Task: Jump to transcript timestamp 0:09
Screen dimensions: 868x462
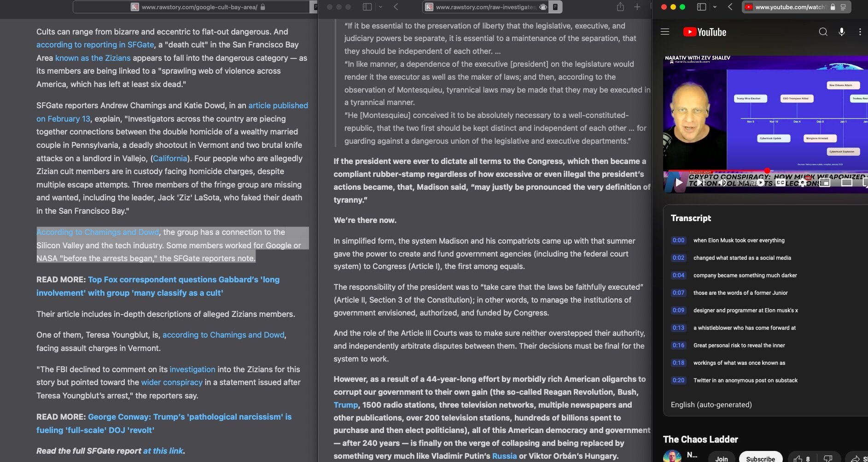Action: tap(678, 310)
